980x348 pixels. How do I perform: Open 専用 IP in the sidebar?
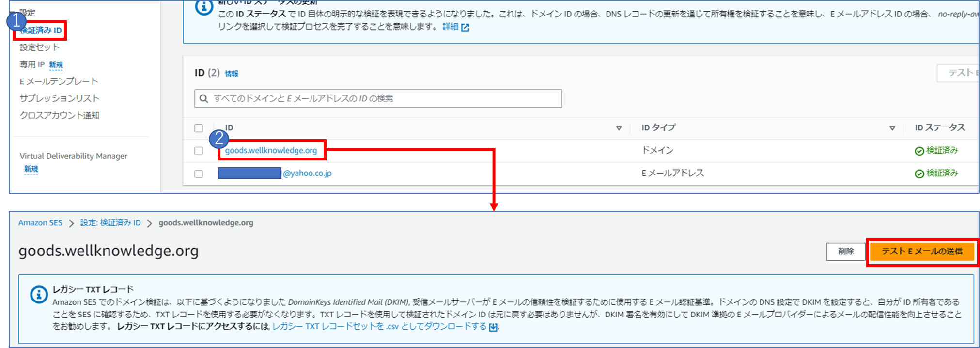(x=32, y=64)
